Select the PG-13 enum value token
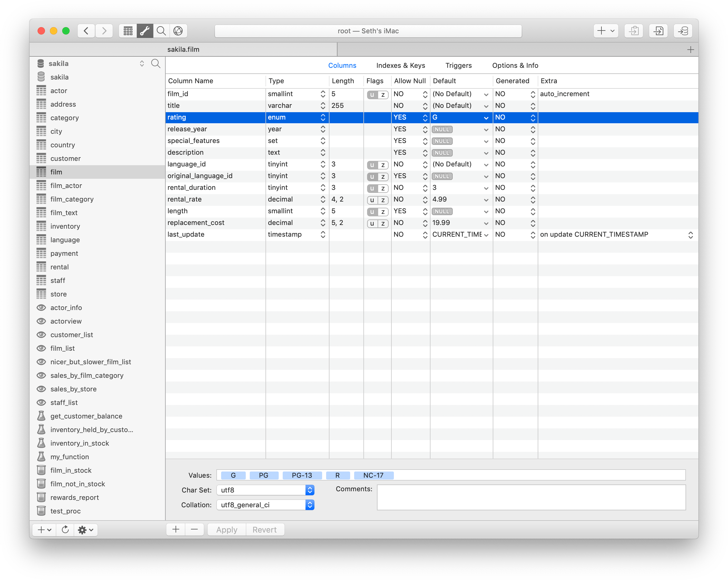728x580 pixels. tap(302, 475)
